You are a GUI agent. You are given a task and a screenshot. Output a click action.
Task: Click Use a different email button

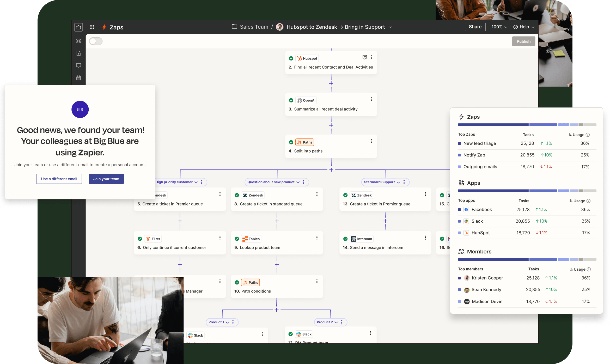click(59, 179)
